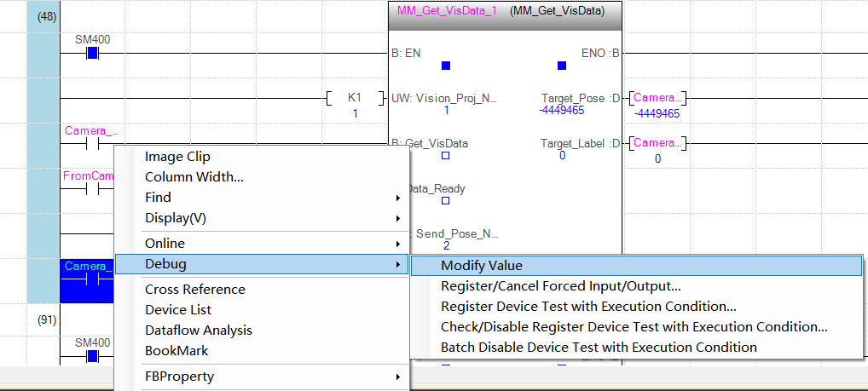The height and width of the screenshot is (391, 868).
Task: Click Batch Disable Device Test with Execution Condition
Action: 599,348
